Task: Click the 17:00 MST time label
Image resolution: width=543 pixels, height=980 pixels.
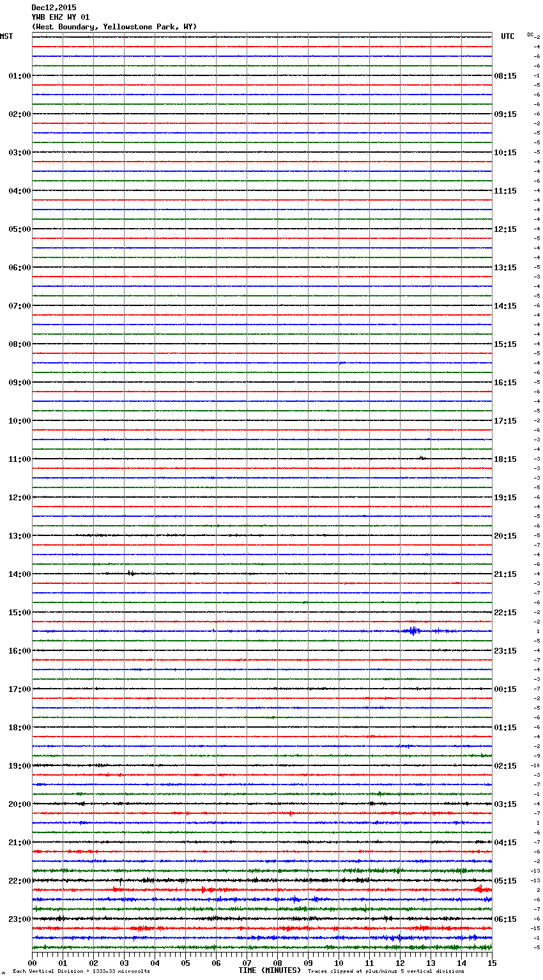Action: tap(20, 689)
